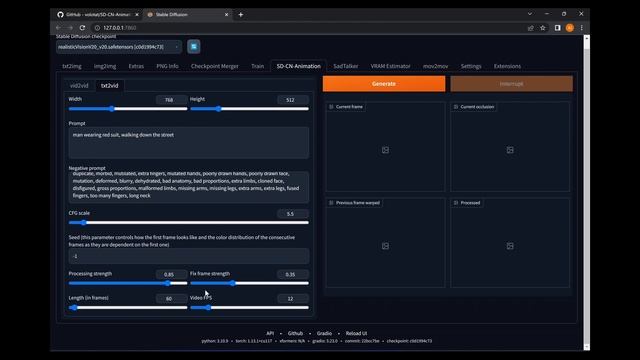Click image placeholder in Current frame

tap(385, 150)
